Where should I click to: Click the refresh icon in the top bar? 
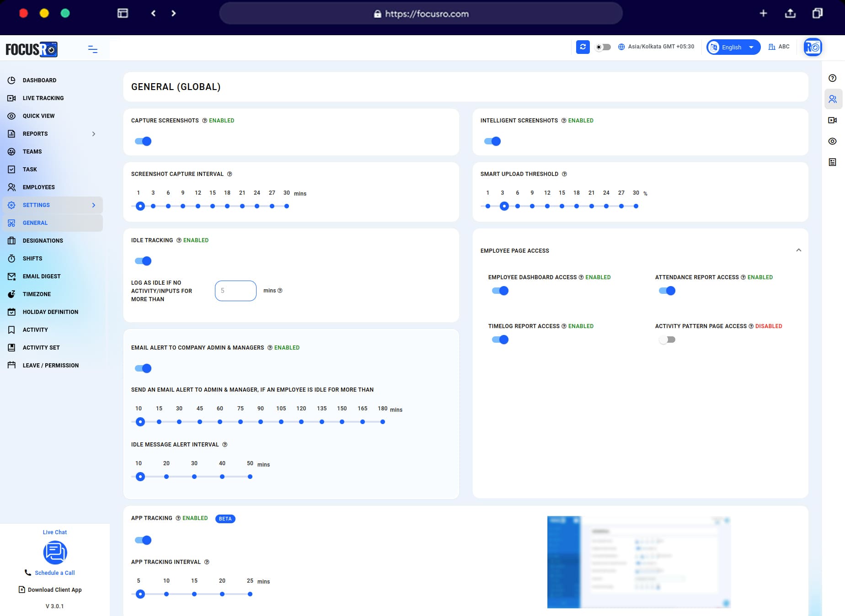coord(583,47)
